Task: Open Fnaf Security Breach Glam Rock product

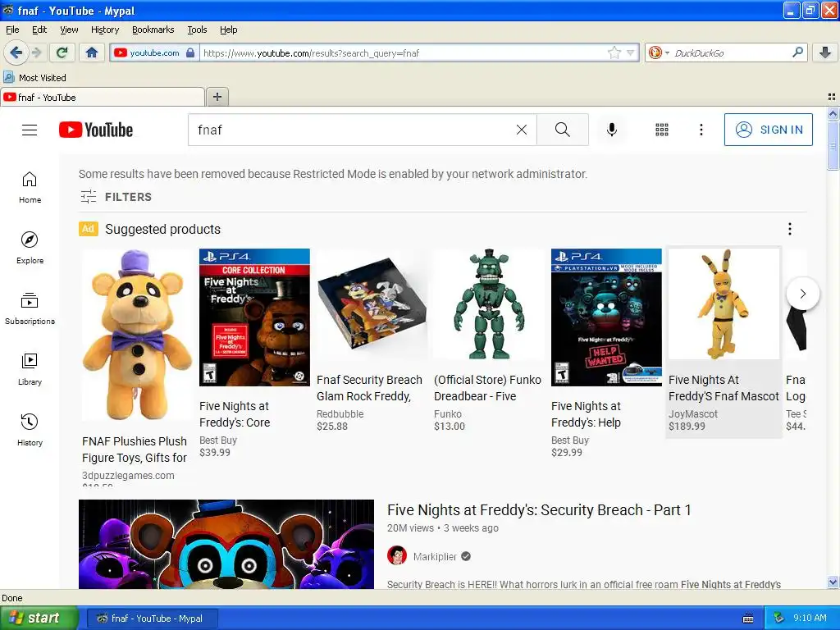Action: (372, 304)
